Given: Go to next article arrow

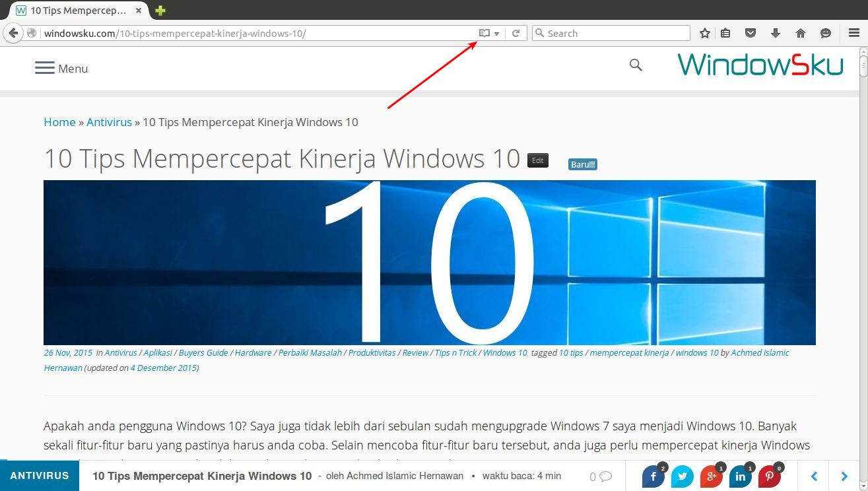Looking at the screenshot, I should (844, 476).
